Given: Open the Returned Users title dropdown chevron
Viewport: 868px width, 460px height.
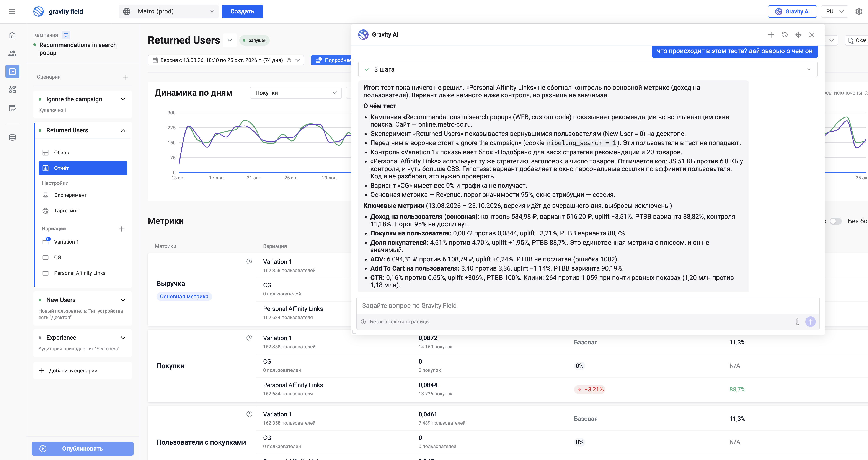Looking at the screenshot, I should coord(230,41).
